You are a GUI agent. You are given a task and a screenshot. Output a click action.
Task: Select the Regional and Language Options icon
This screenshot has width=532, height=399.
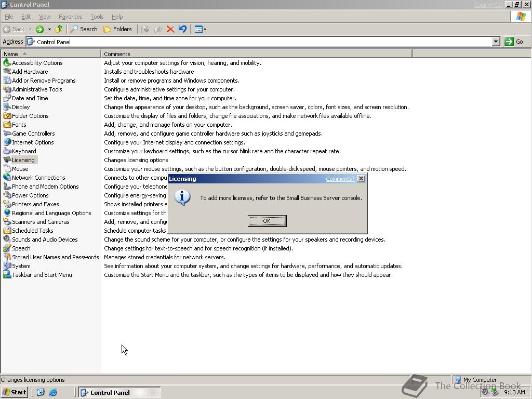(x=7, y=212)
